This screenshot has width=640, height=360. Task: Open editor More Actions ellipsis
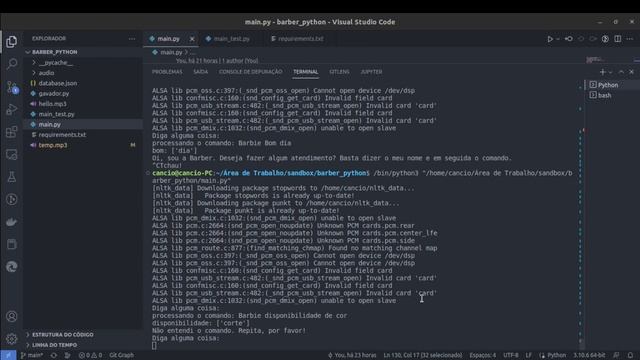pos(630,39)
